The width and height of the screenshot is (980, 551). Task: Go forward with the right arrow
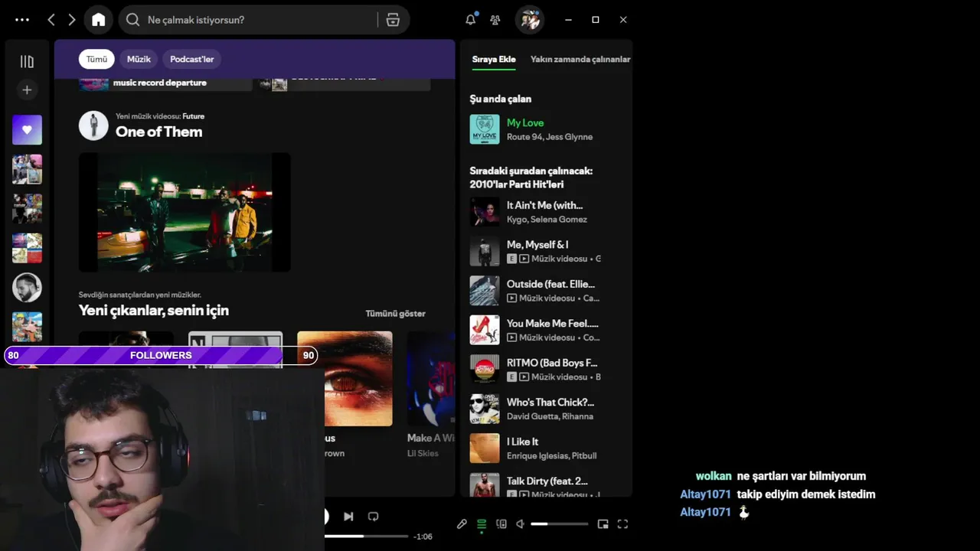click(x=72, y=20)
